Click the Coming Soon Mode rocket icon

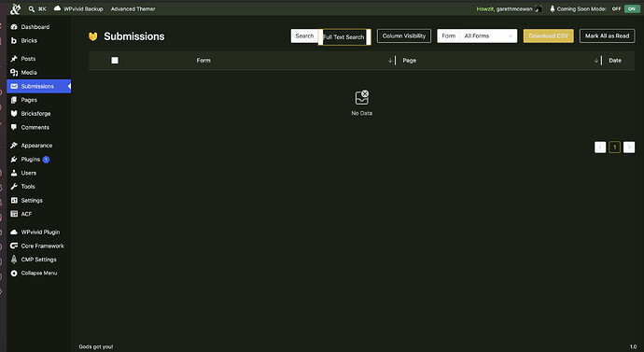click(x=552, y=8)
